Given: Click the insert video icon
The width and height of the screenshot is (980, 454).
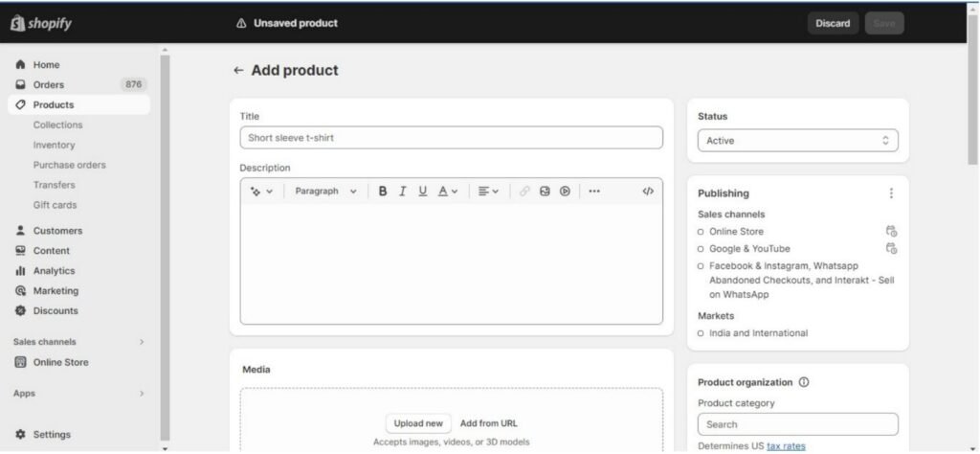Looking at the screenshot, I should [x=565, y=192].
